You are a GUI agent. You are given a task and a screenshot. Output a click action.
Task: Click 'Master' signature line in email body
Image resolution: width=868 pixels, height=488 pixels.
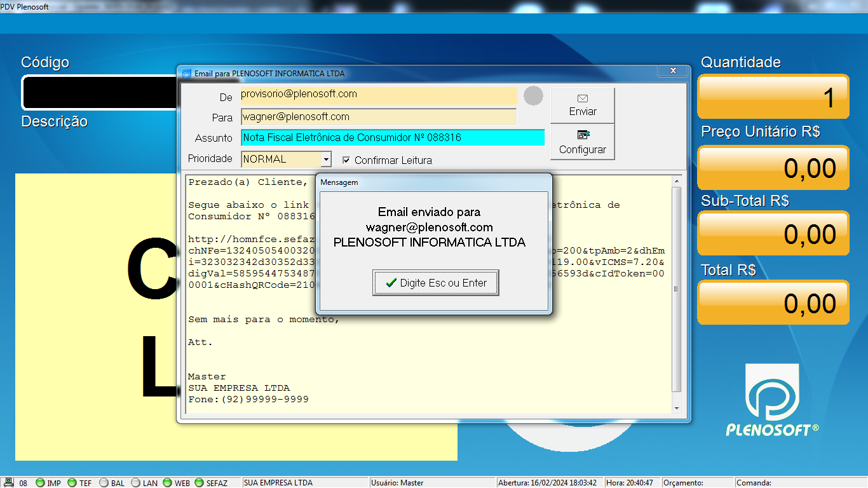click(207, 376)
